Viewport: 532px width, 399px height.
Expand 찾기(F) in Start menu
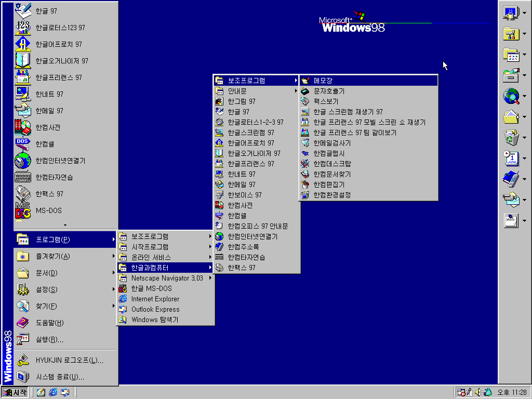pos(66,306)
